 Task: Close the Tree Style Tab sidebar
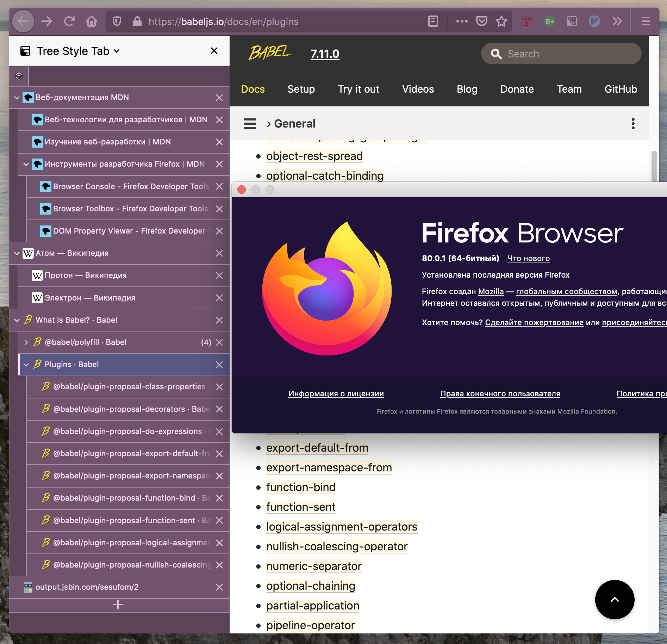[x=214, y=51]
